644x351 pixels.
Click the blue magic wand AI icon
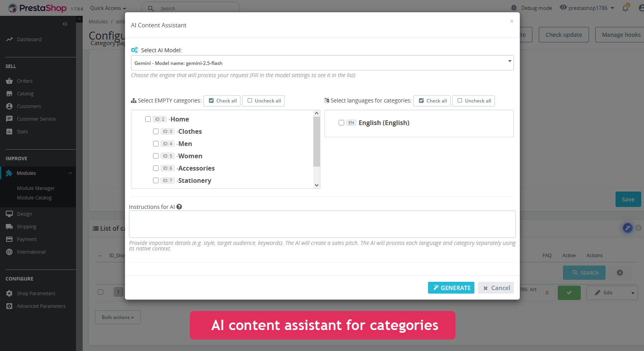627,228
